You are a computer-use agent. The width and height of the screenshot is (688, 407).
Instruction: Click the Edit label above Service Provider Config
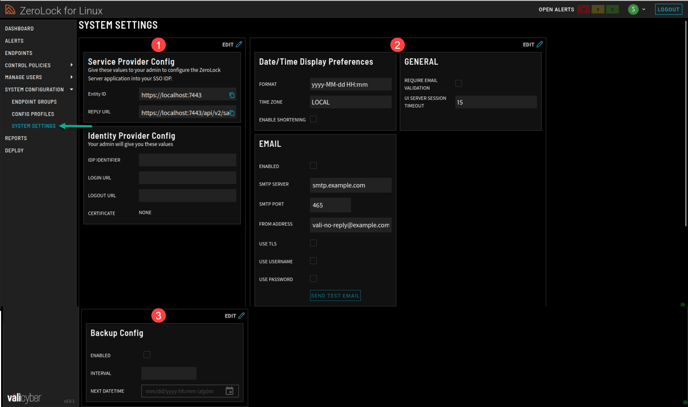228,45
